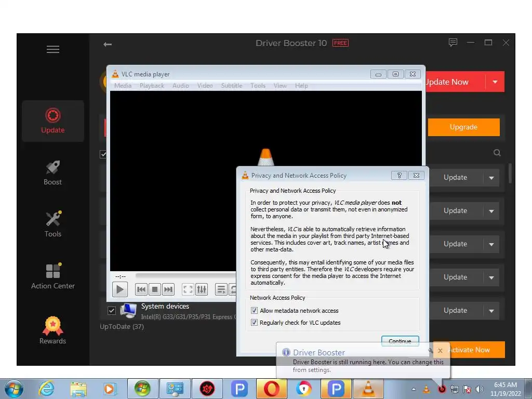Open VLC Audio menu
The width and height of the screenshot is (532, 399).
click(180, 86)
